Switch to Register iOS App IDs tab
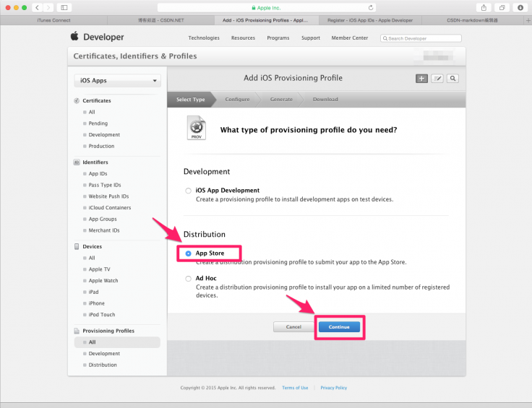 coord(370,20)
